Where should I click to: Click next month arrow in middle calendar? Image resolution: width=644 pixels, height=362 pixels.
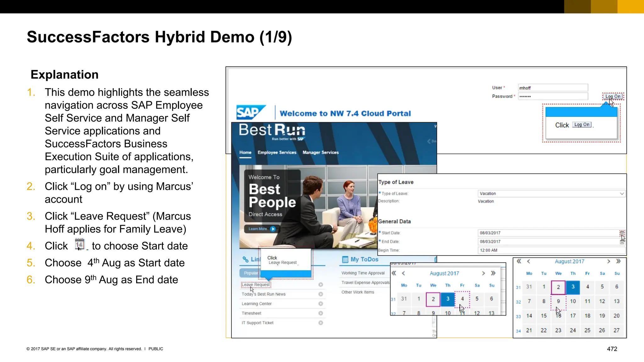pos(483,273)
